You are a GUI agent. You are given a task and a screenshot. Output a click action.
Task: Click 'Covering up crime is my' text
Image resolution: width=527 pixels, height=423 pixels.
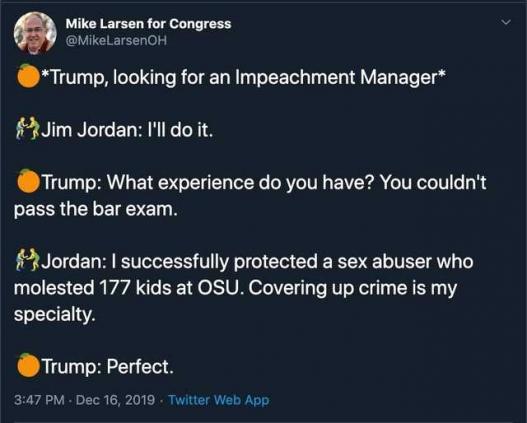(353, 288)
